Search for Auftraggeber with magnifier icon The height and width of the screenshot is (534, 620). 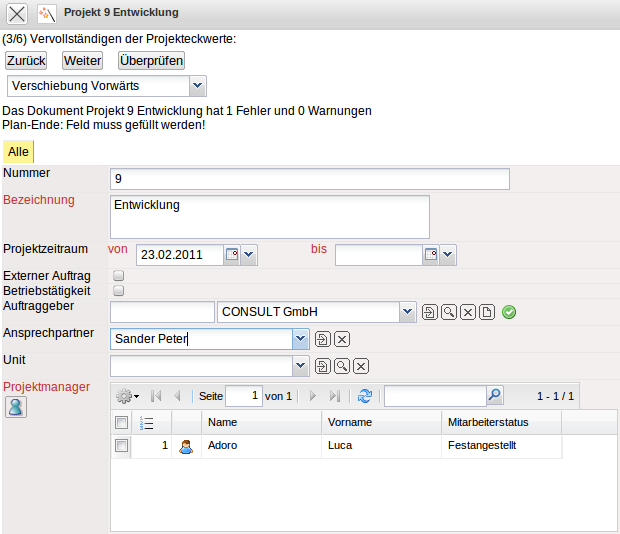(449, 312)
